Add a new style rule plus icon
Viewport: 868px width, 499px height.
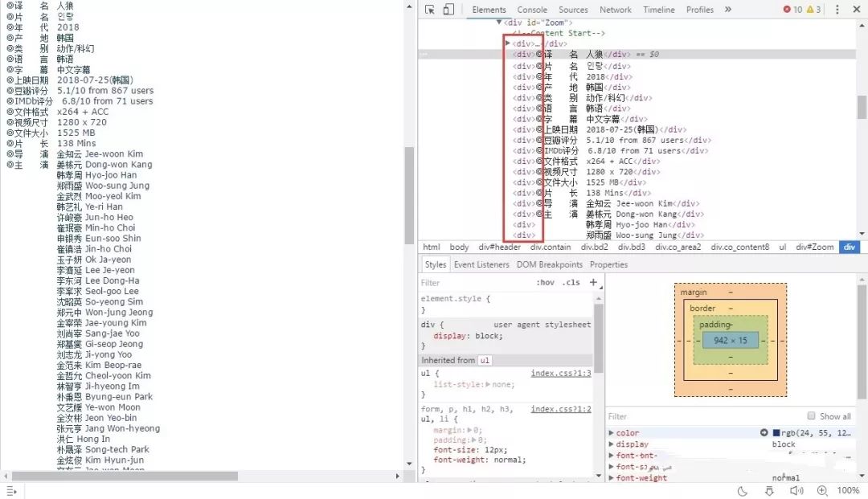click(x=593, y=282)
